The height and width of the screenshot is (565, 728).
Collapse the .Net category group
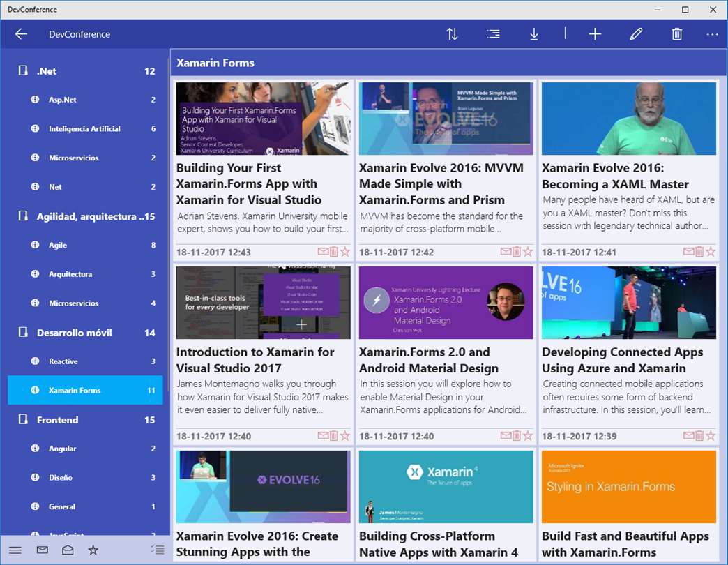pos(86,71)
